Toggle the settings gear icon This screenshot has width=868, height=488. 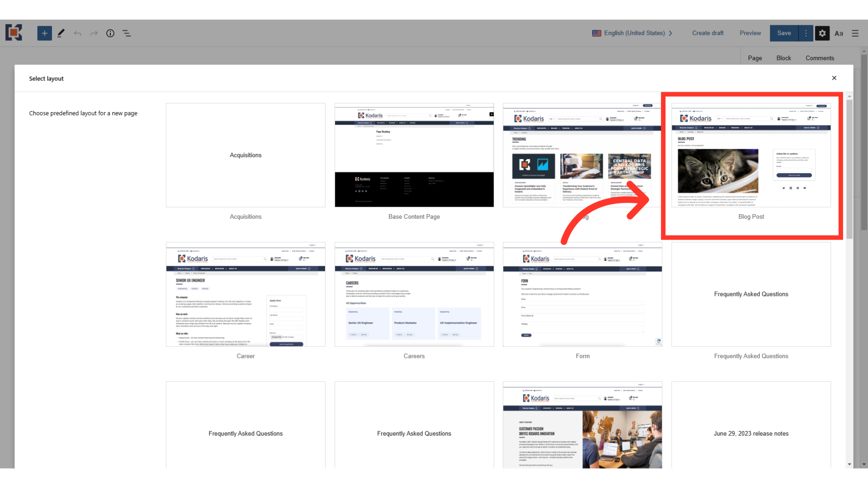[822, 33]
